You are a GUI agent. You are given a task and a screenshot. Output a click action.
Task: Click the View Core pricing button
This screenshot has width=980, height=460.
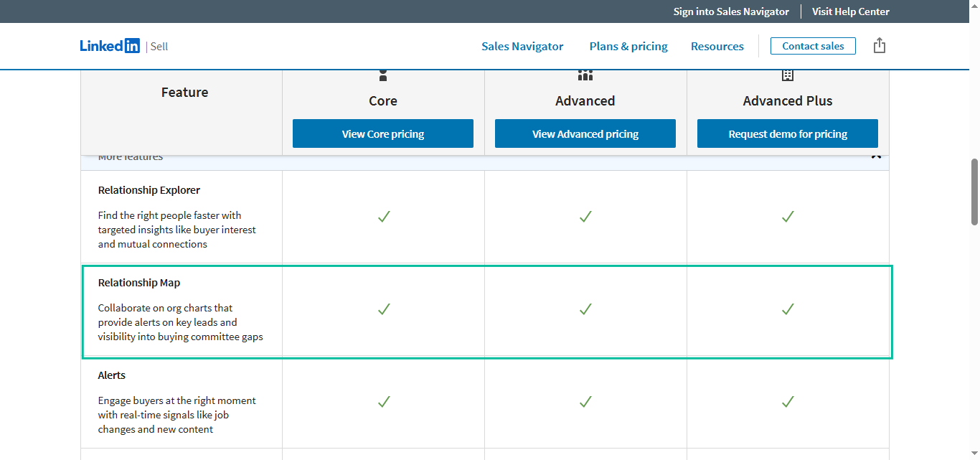382,133
